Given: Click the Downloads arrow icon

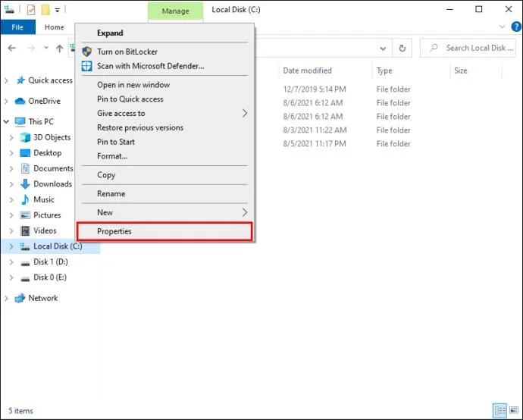Looking at the screenshot, I should 25,184.
